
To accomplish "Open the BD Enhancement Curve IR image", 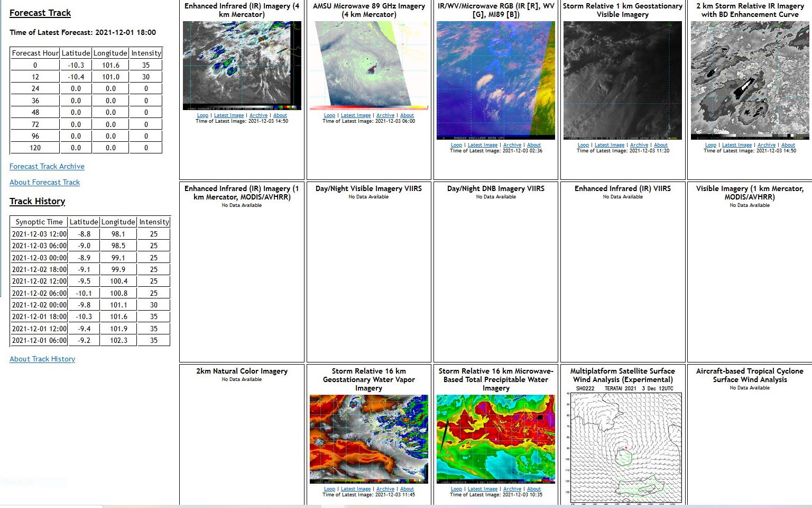I will tap(750, 80).
